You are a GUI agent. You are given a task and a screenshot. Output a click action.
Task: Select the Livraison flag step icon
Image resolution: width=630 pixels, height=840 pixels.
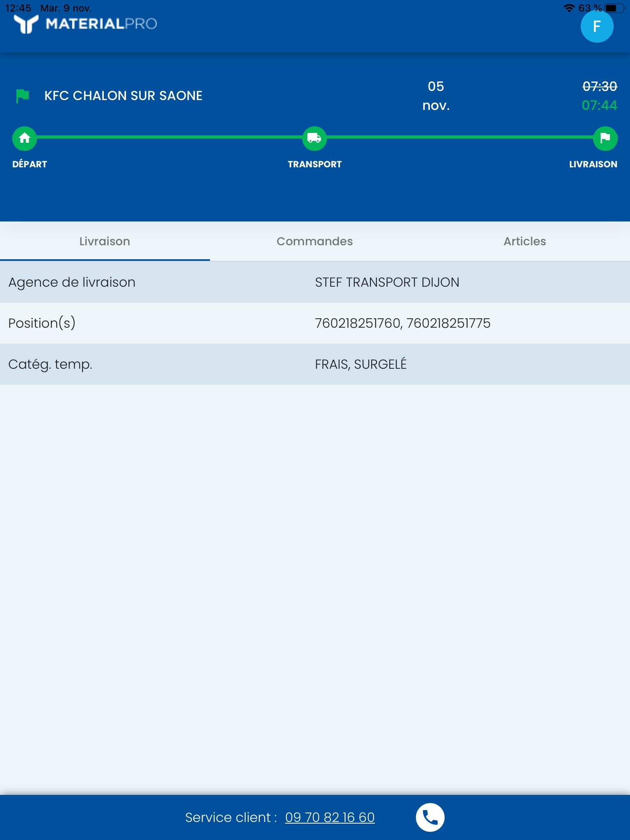point(605,138)
